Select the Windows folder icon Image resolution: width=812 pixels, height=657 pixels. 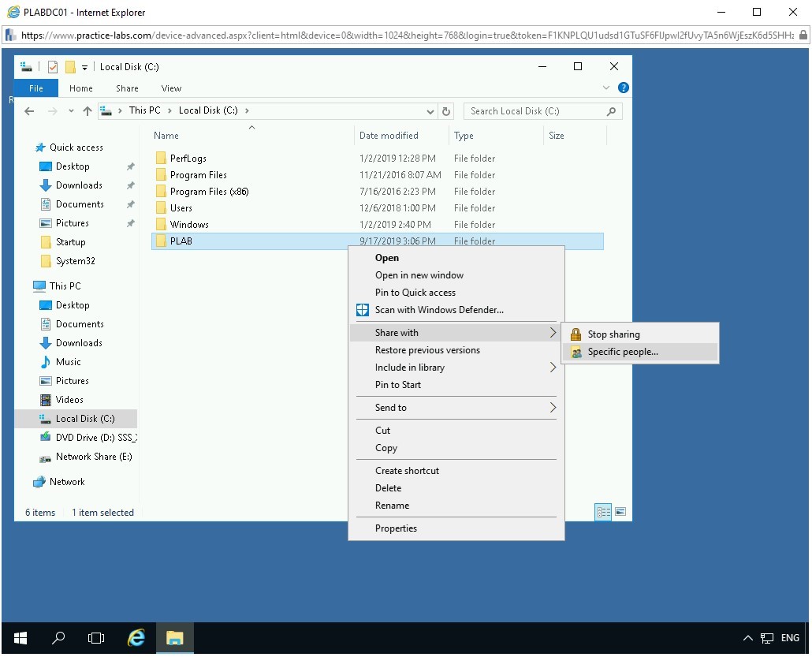(161, 224)
